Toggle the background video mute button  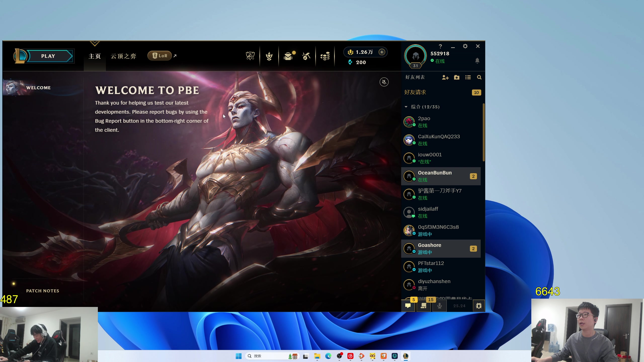(x=384, y=82)
